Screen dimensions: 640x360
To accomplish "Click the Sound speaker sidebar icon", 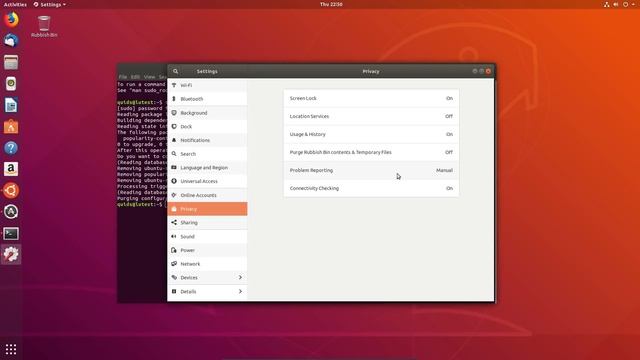I will (174, 236).
